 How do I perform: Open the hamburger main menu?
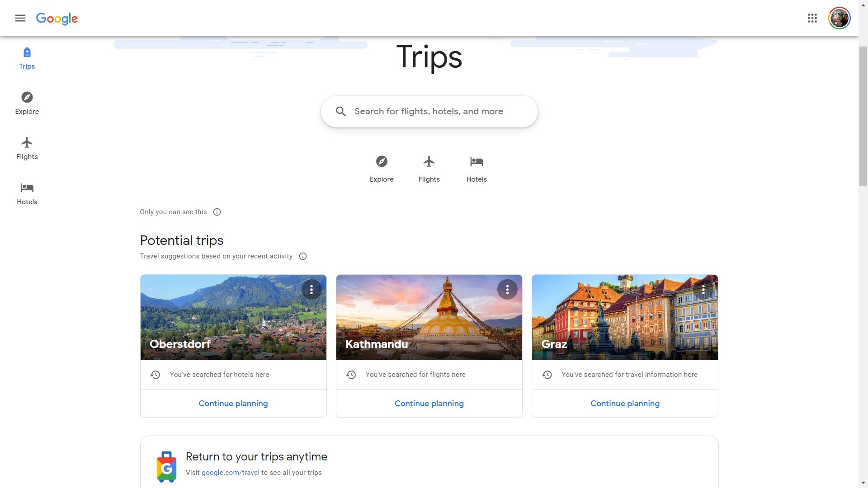click(20, 18)
